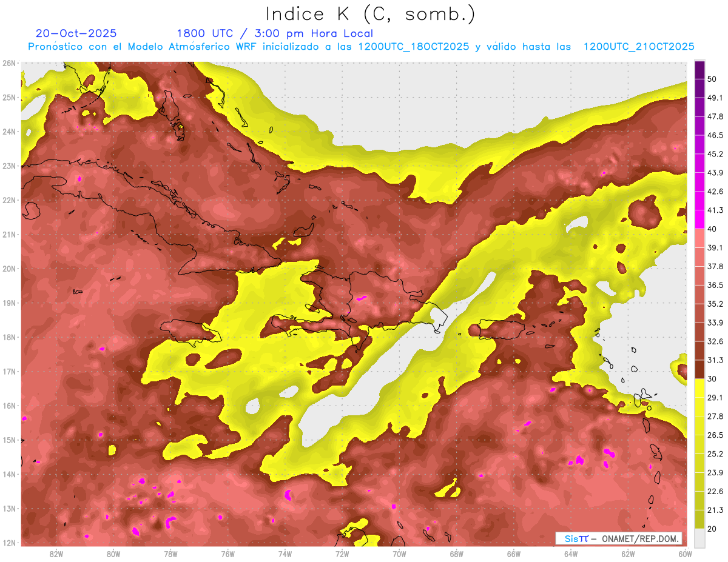The height and width of the screenshot is (562, 728).
Task: Click the colorbar label '27.8'
Action: [x=715, y=416]
